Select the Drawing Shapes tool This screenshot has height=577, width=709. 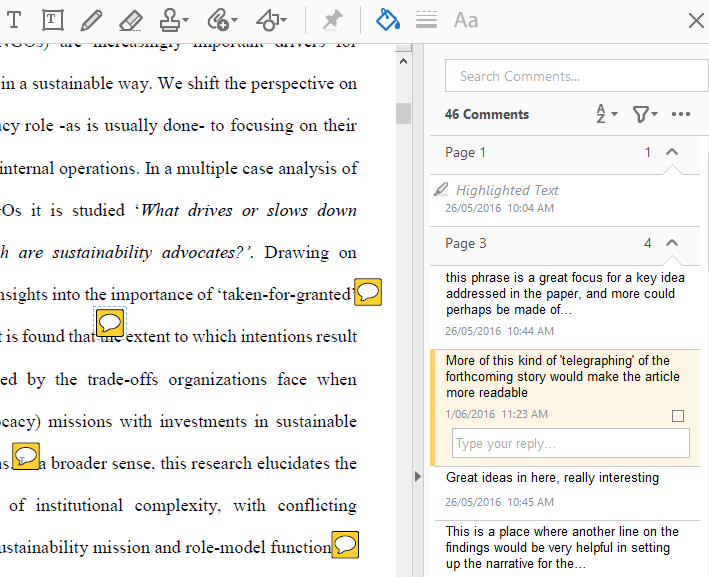coord(267,21)
